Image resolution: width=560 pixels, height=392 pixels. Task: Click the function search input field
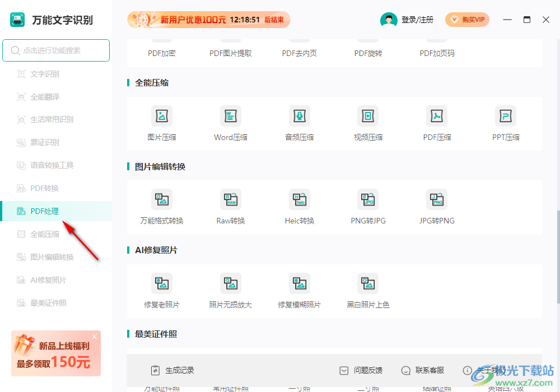[x=56, y=50]
